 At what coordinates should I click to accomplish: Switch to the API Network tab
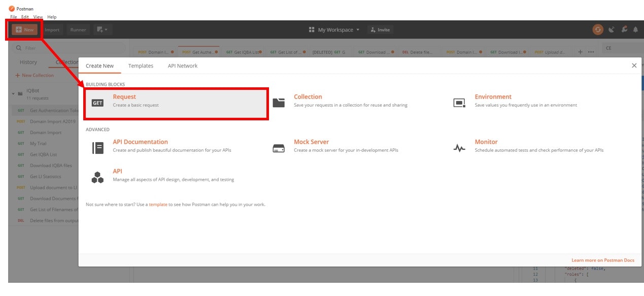pos(183,66)
